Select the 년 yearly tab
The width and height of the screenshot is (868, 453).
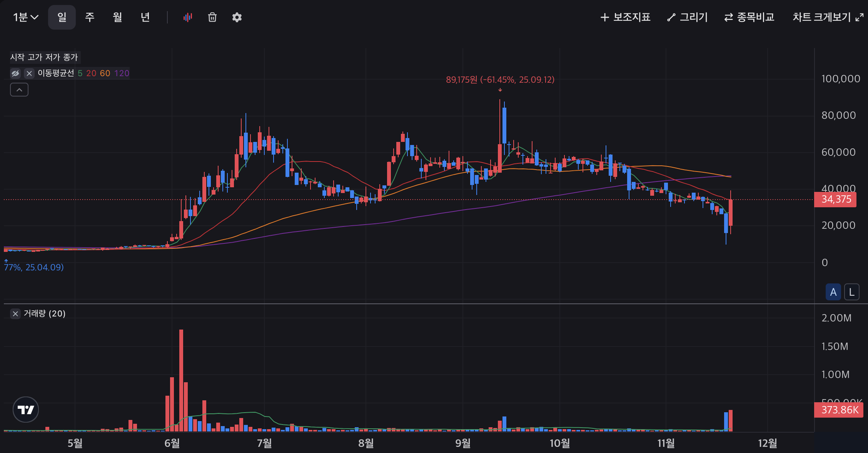145,17
